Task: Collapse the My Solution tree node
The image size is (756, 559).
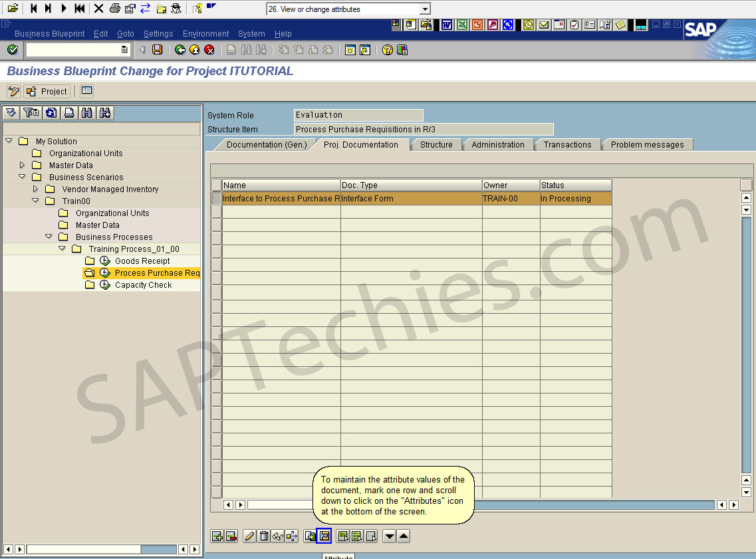Action: coord(9,141)
